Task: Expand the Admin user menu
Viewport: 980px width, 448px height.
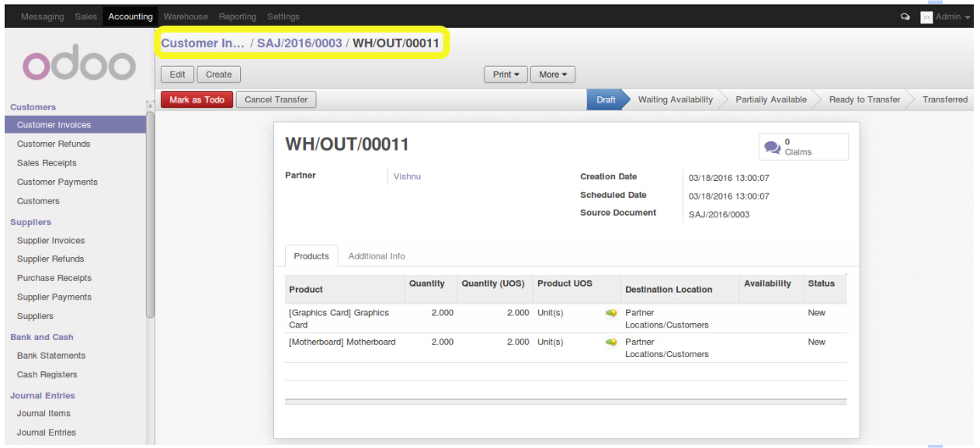Action: pos(952,16)
